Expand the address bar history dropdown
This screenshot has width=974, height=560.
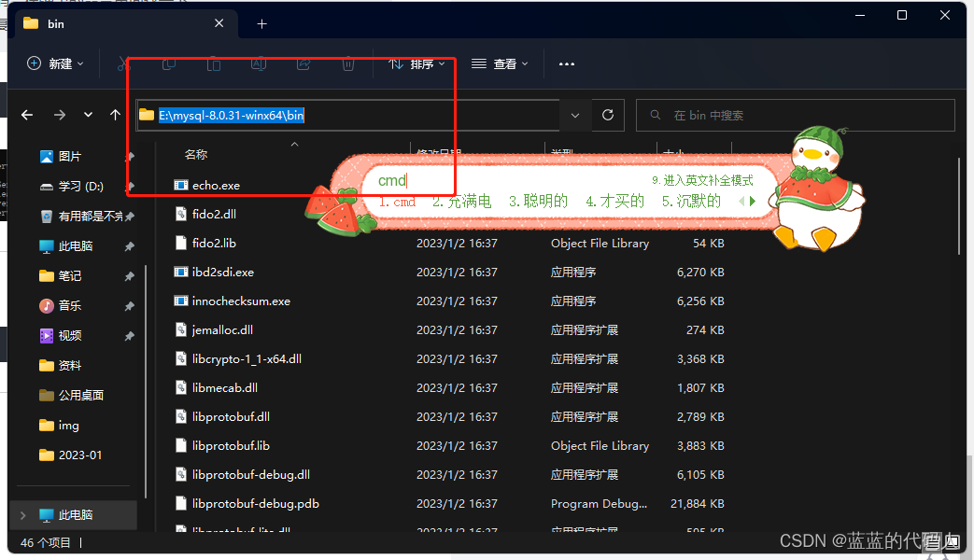(575, 115)
